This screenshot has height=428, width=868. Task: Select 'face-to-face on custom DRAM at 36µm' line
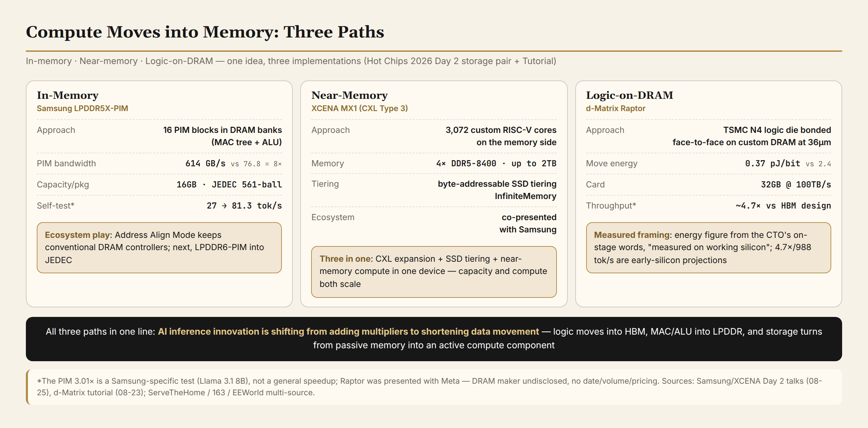click(x=752, y=142)
